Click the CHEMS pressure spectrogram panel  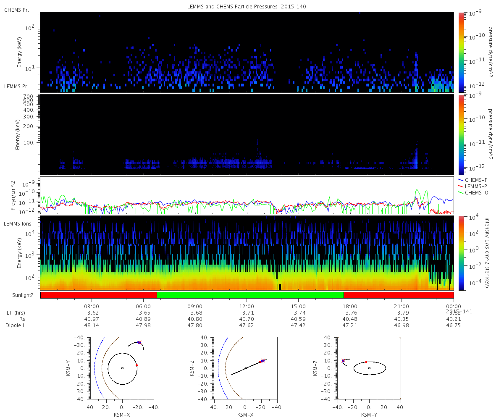(247, 52)
